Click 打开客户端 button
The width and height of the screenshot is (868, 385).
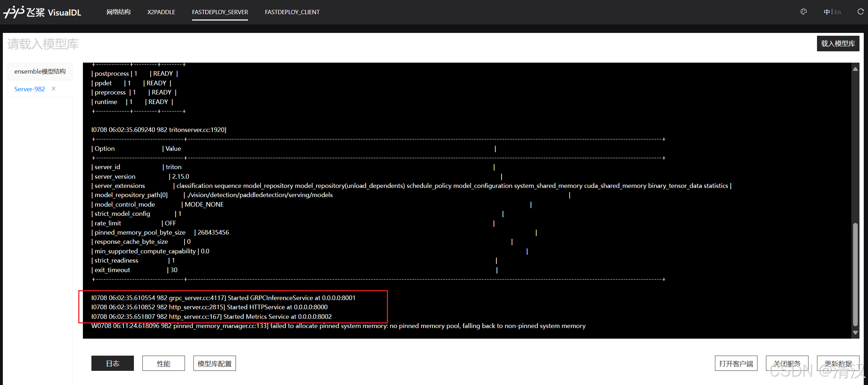point(736,363)
